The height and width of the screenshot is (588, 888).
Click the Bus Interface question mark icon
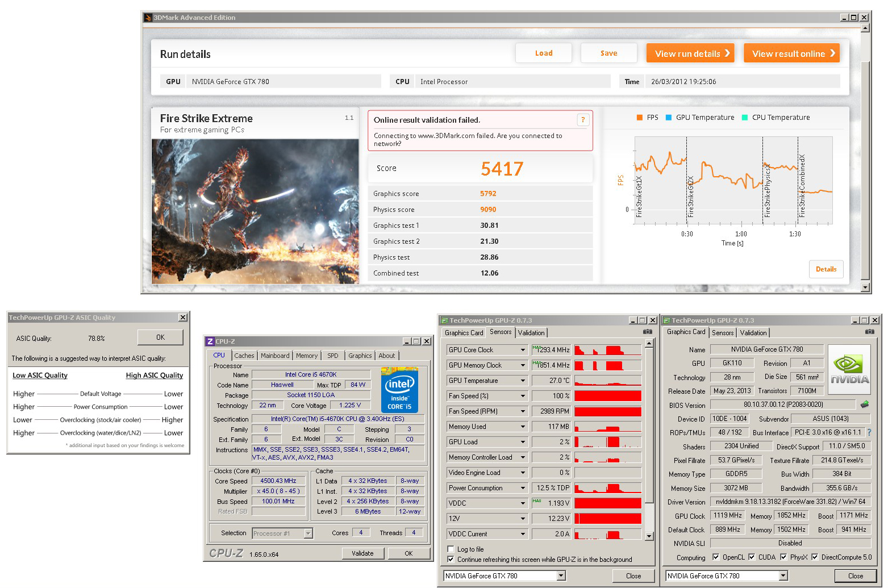click(x=869, y=432)
